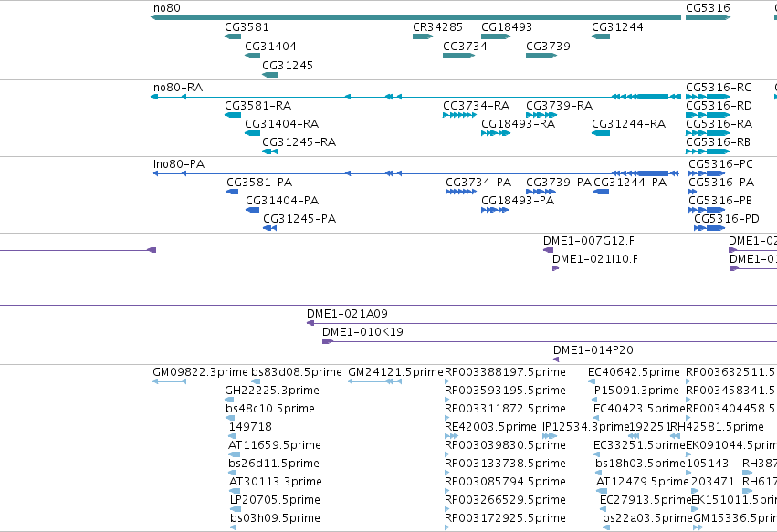This screenshot has height=532, width=777.
Task: Select the CG3581-PA CDS label
Action: (259, 183)
